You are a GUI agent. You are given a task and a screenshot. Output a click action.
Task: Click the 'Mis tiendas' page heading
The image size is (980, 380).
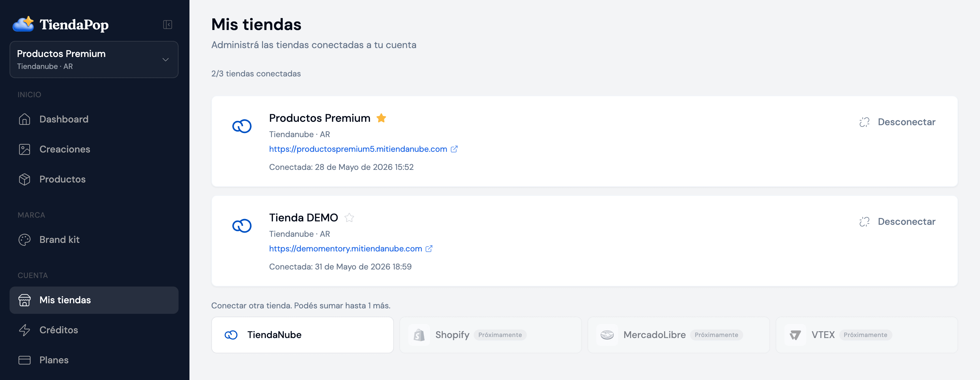[x=256, y=25]
